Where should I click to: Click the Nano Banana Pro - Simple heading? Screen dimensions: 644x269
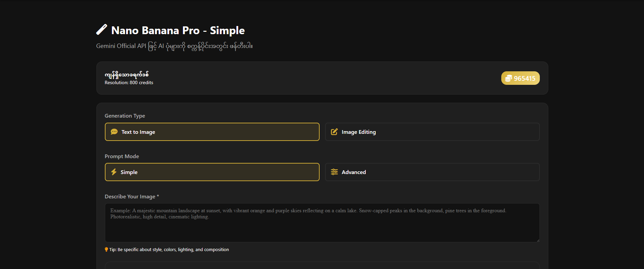pos(178,30)
